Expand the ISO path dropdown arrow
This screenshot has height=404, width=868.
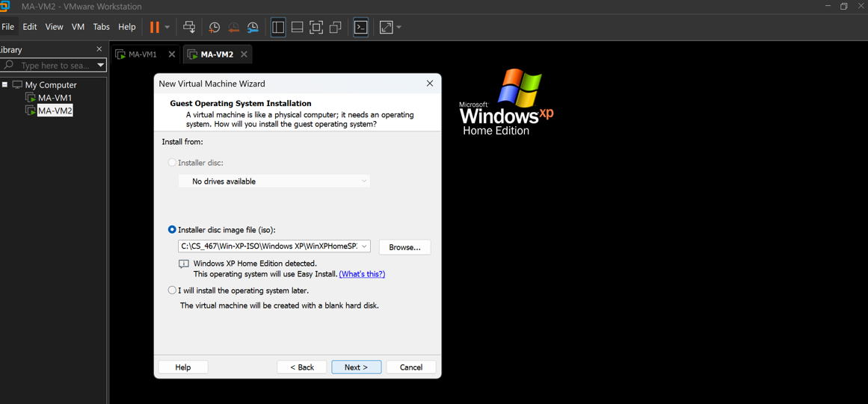pos(363,247)
